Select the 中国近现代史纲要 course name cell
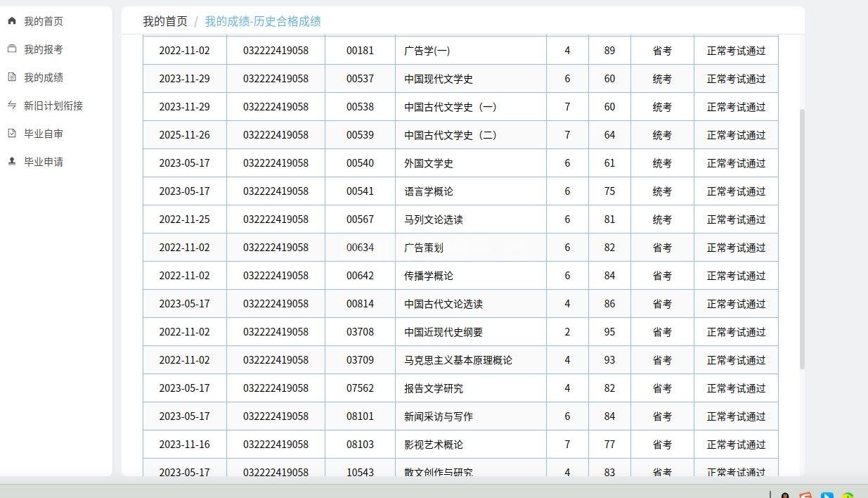 pos(443,332)
